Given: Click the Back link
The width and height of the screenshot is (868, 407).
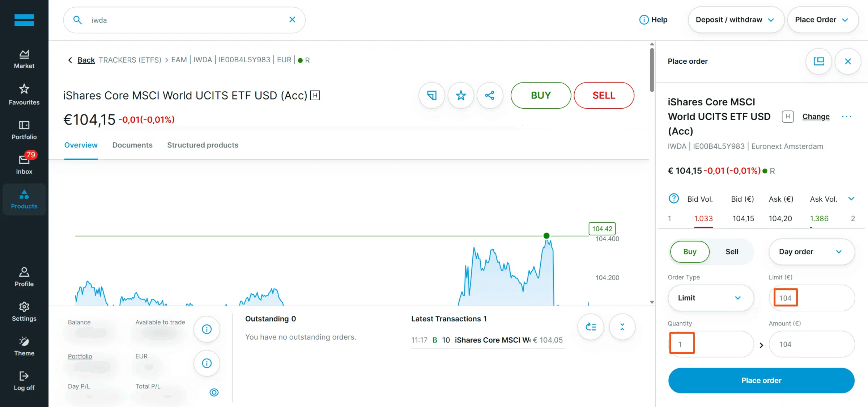Looking at the screenshot, I should pyautogui.click(x=86, y=60).
